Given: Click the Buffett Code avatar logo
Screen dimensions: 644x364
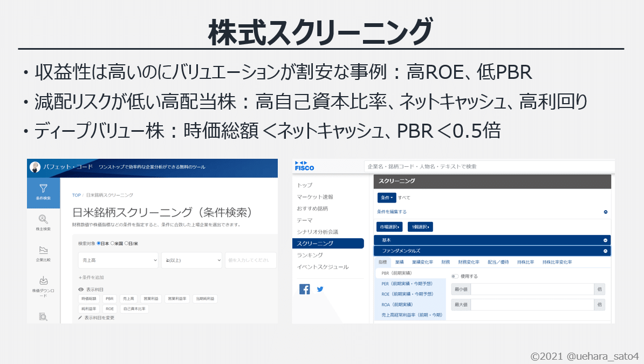Looking at the screenshot, I should (35, 167).
